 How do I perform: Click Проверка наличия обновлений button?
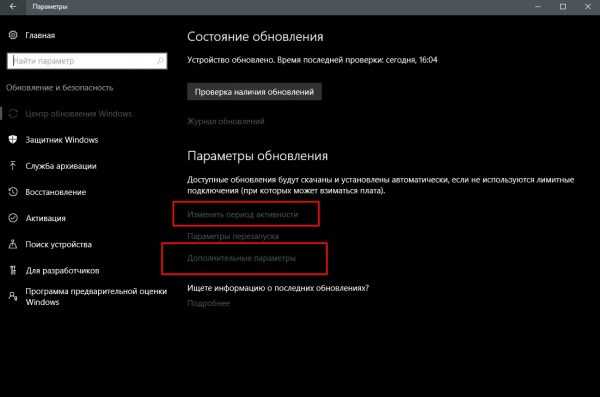click(254, 92)
